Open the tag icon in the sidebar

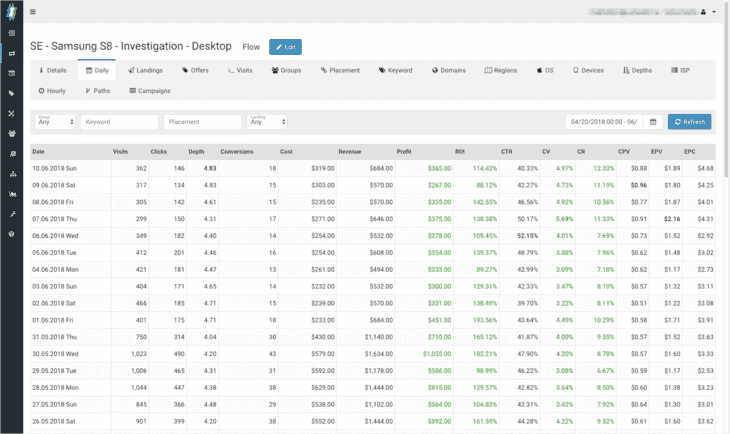pyautogui.click(x=12, y=93)
